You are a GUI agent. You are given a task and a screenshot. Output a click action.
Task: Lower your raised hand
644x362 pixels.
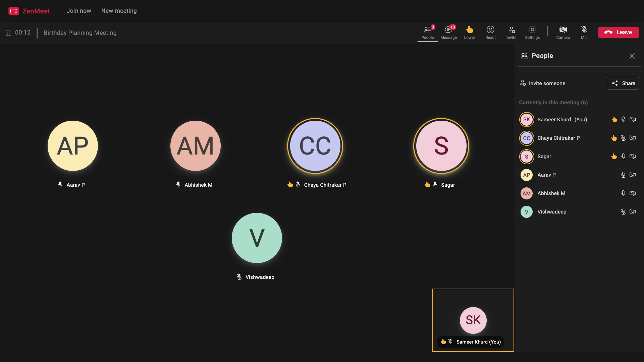tap(470, 33)
